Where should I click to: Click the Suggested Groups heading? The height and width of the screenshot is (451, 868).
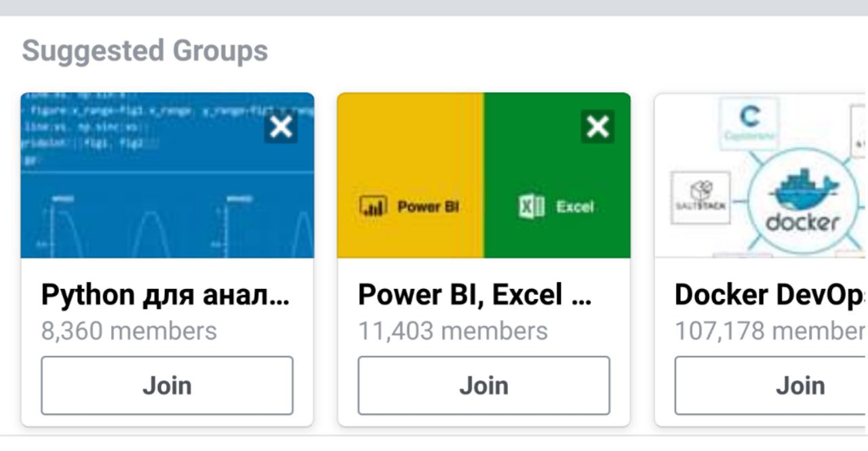point(144,52)
